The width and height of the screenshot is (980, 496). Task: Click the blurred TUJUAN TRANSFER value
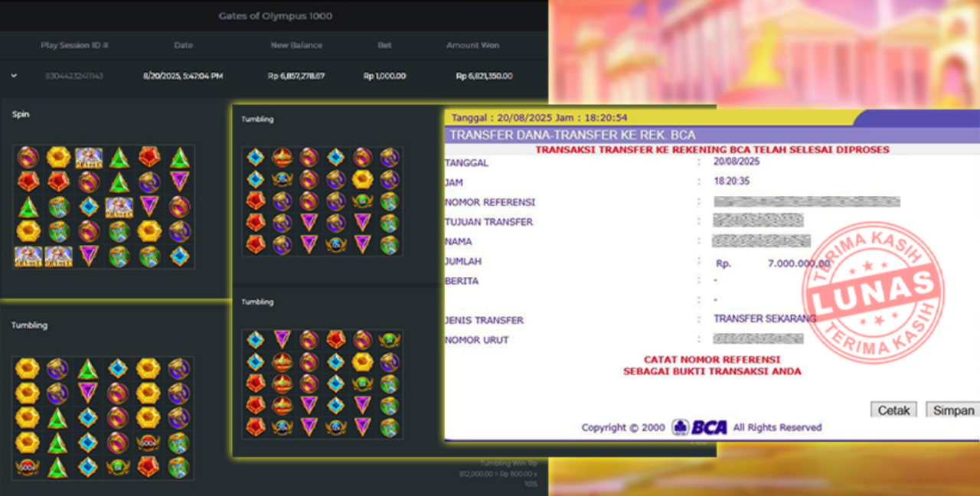(x=758, y=220)
